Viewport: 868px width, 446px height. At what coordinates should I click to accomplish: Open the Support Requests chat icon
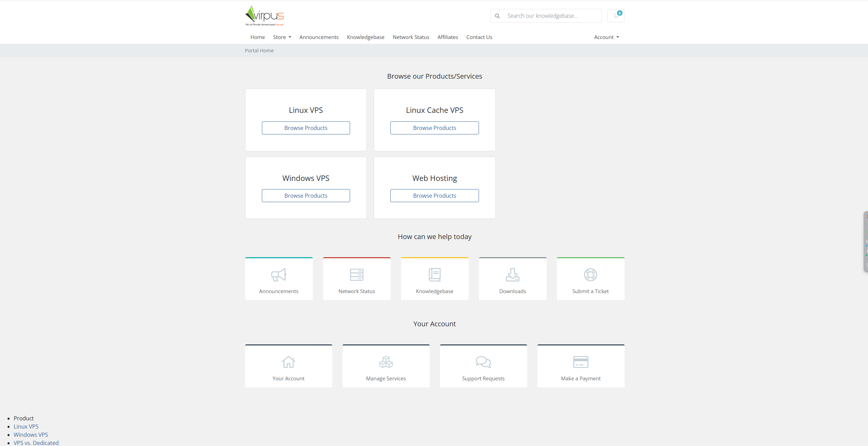coord(483,362)
